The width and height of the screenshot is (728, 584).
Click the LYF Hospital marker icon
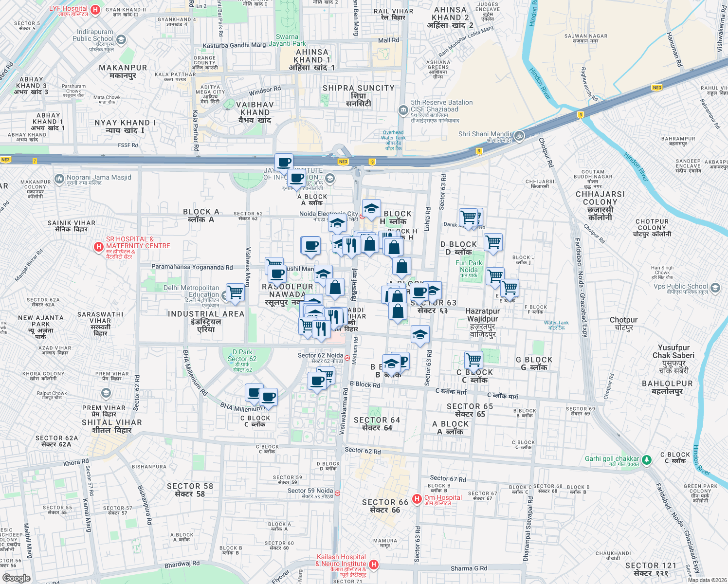coord(95,9)
